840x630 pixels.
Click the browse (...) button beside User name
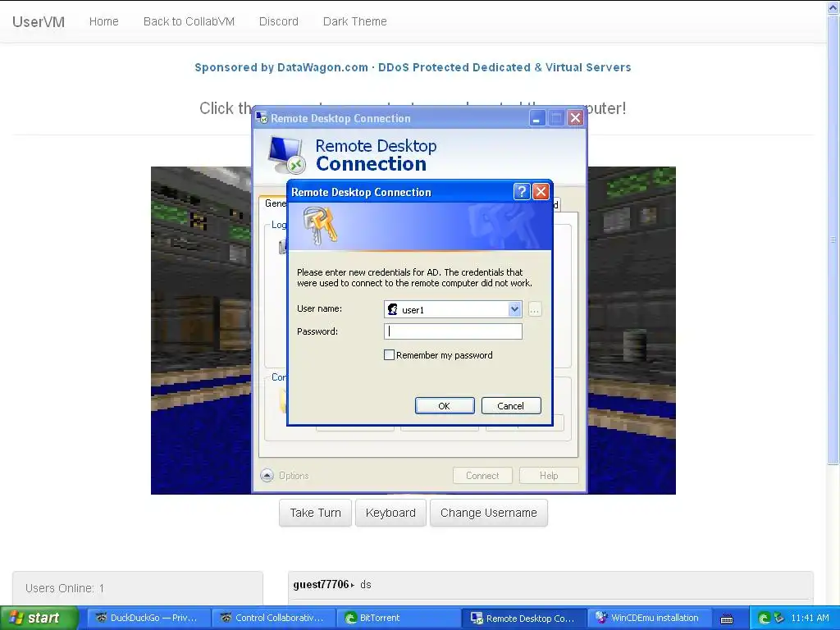coord(535,309)
